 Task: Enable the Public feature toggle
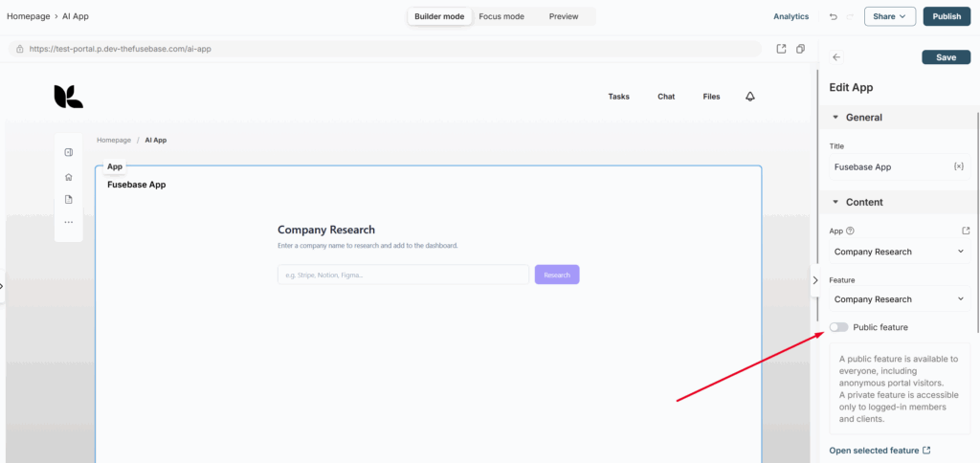pyautogui.click(x=839, y=327)
